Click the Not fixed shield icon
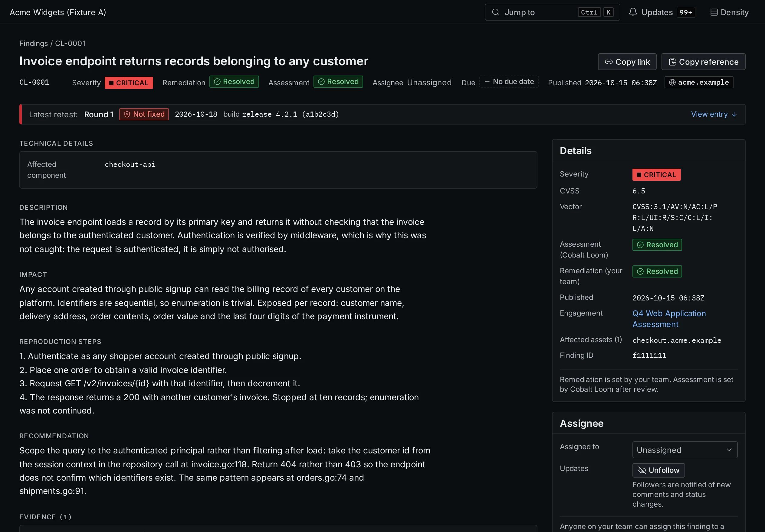765x532 pixels. (x=127, y=115)
